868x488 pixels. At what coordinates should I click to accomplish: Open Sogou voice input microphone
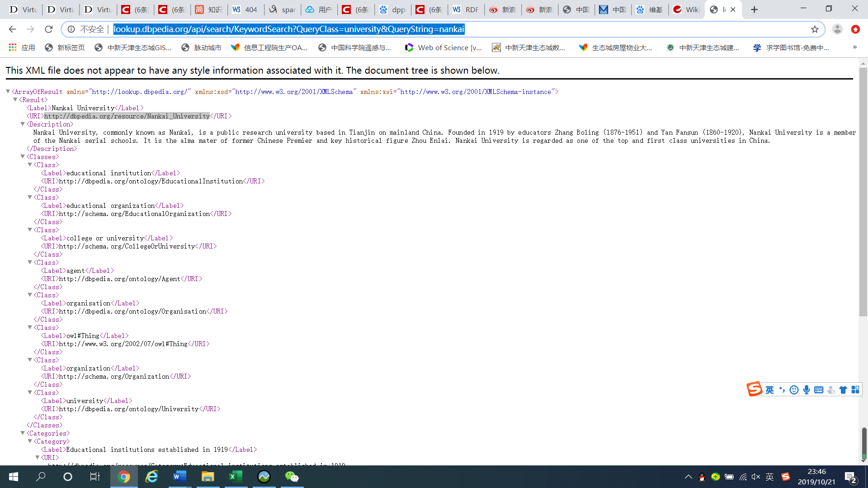807,389
